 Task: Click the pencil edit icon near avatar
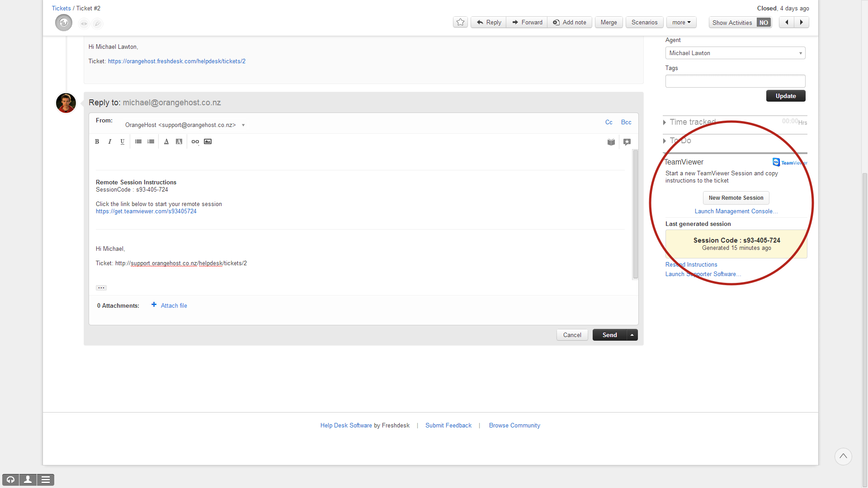[98, 23]
